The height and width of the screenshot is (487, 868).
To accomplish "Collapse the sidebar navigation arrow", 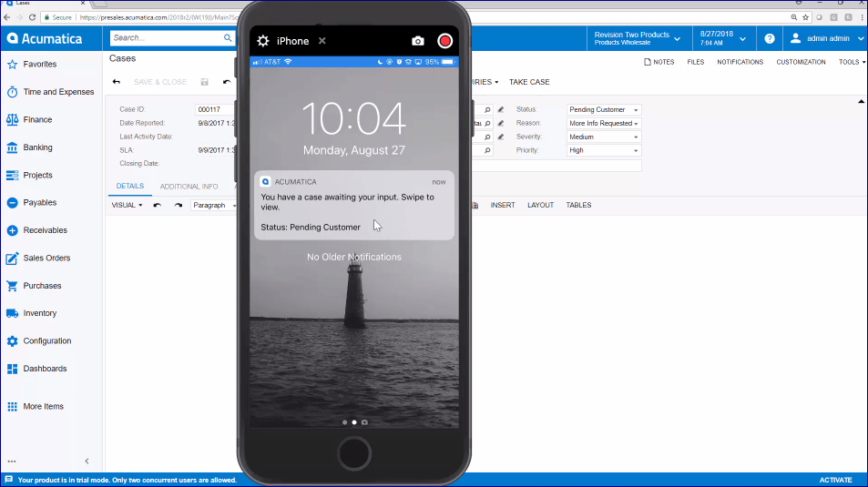I will [x=87, y=461].
